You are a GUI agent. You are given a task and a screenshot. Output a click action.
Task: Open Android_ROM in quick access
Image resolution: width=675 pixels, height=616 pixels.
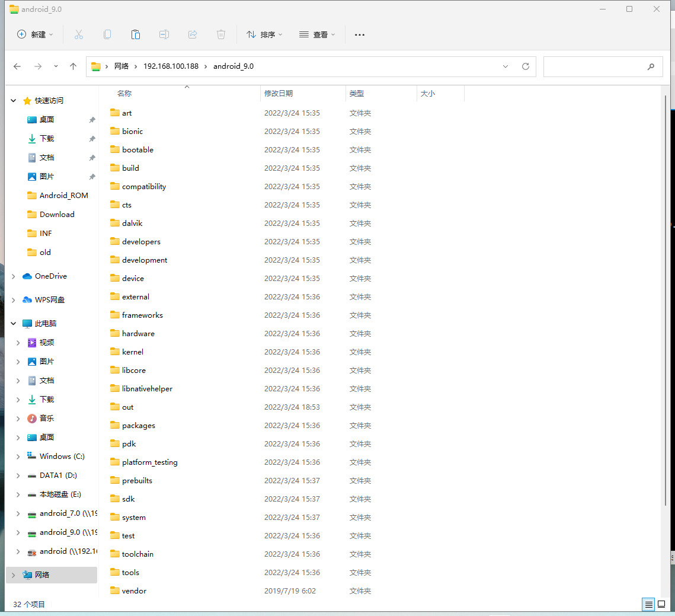(x=64, y=196)
